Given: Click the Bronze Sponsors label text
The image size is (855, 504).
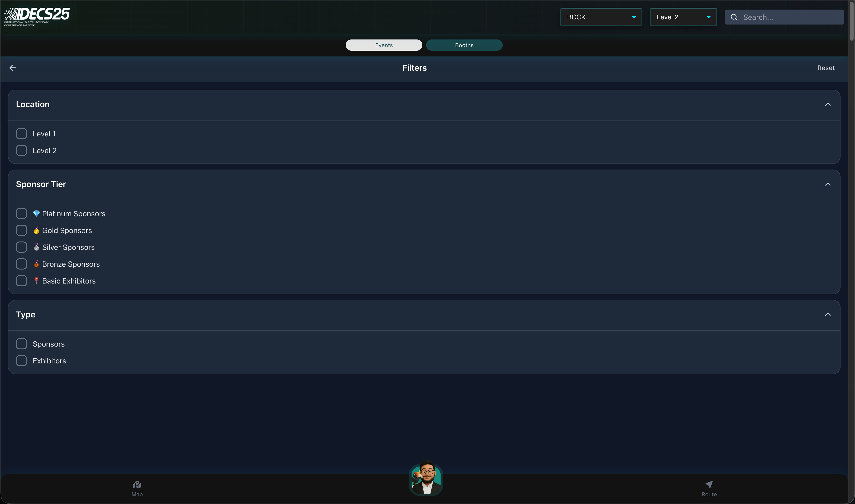Looking at the screenshot, I should (71, 264).
